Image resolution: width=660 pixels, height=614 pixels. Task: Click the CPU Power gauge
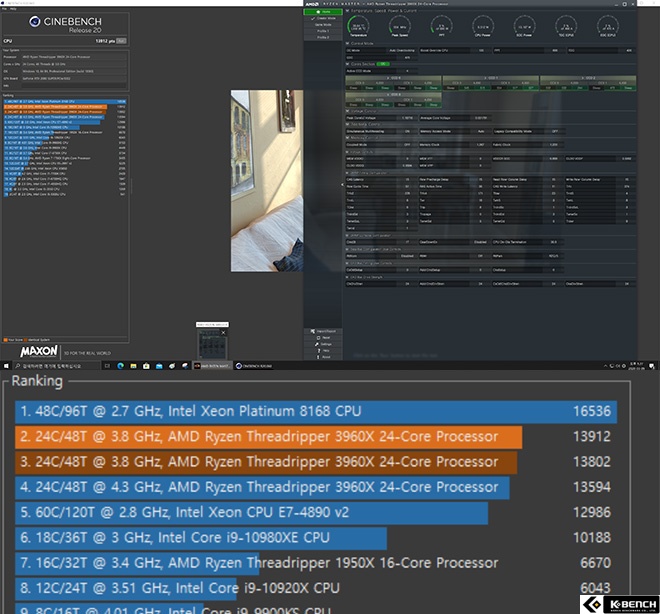[x=483, y=27]
